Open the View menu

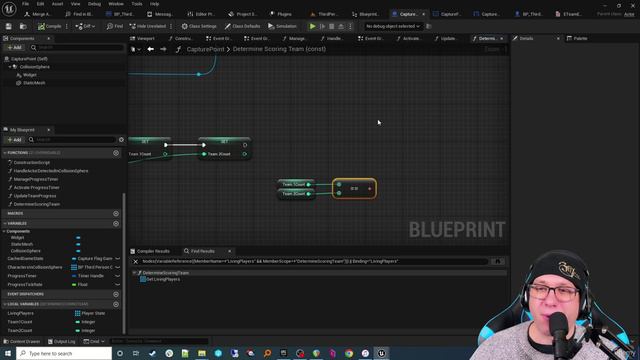tap(76, 4)
